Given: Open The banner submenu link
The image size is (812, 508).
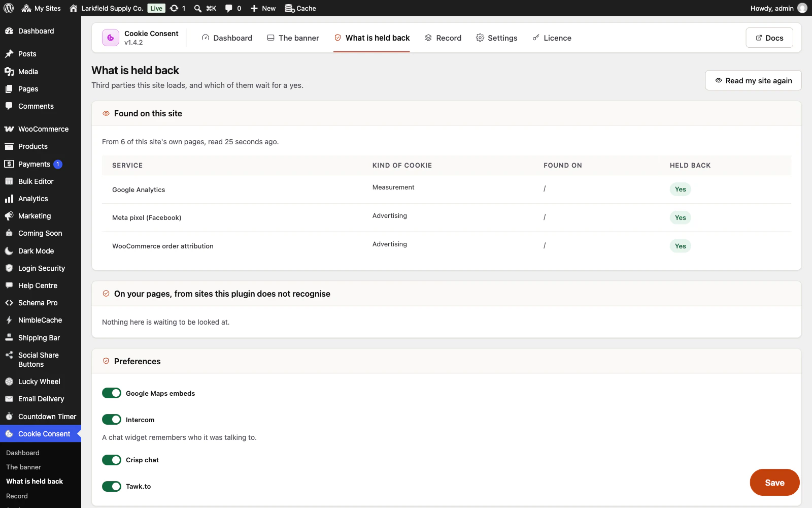Looking at the screenshot, I should click(23, 467).
